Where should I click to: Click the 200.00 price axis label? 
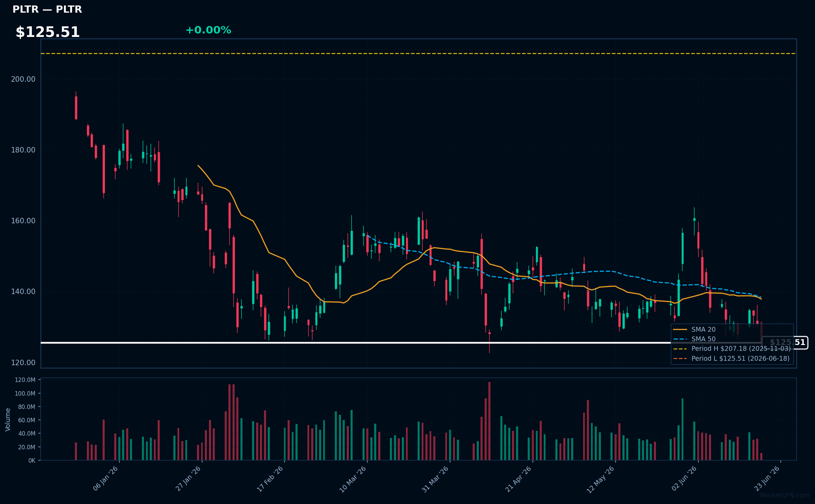coord(23,79)
